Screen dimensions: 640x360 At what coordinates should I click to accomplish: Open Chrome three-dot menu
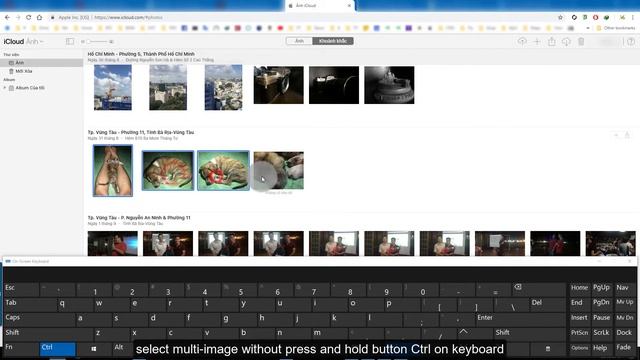(x=633, y=18)
